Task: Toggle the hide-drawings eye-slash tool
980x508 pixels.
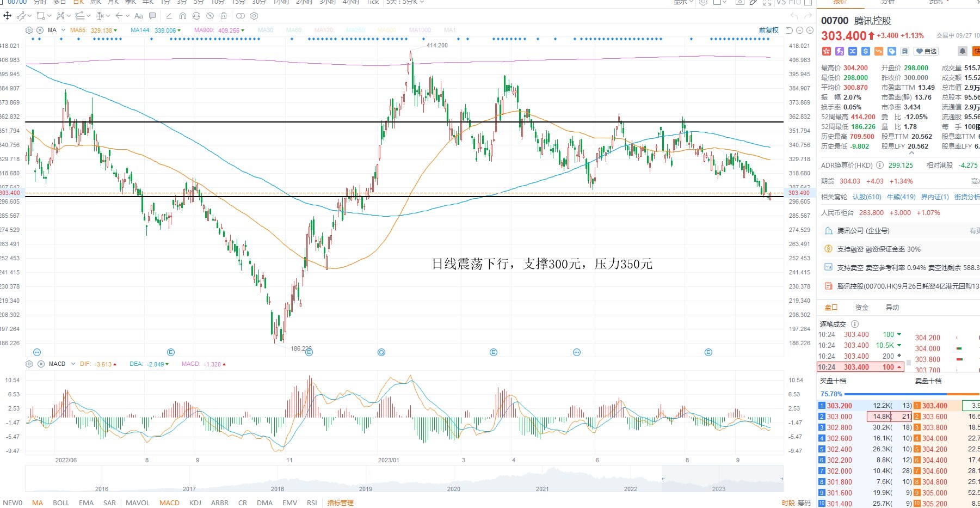Action: click(210, 16)
